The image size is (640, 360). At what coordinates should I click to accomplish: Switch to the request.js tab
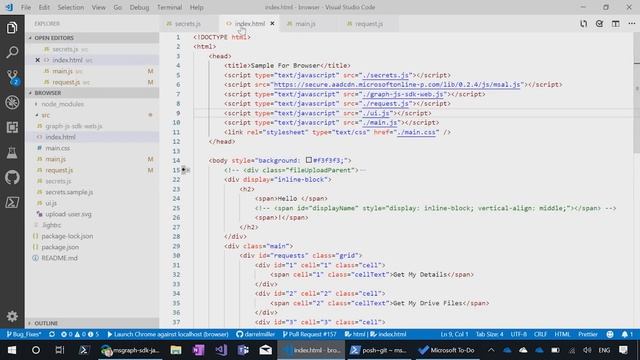point(369,24)
